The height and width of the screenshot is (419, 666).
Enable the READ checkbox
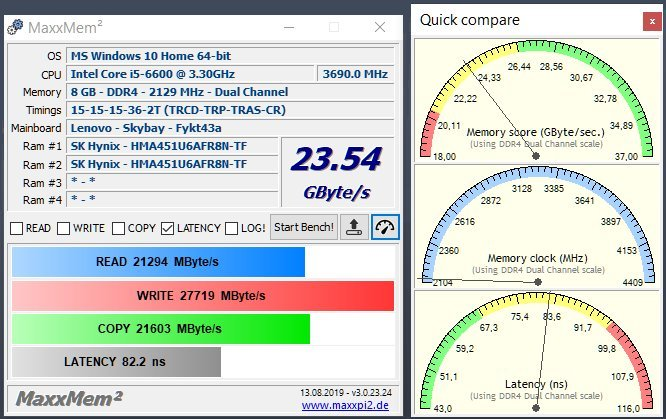pos(16,228)
